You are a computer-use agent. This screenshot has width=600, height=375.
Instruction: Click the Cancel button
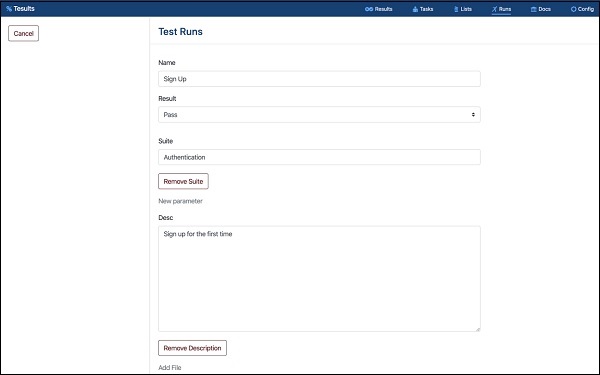pos(23,33)
